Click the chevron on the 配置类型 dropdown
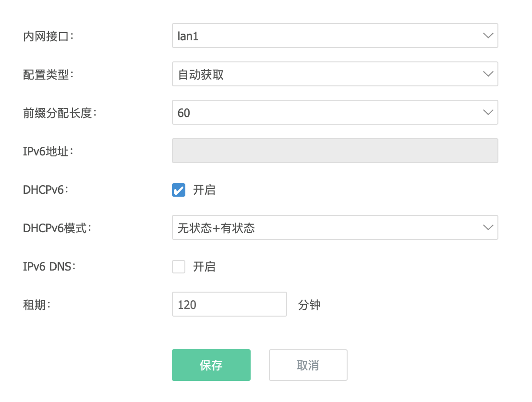Image resolution: width=532 pixels, height=402 pixels. pos(488,74)
